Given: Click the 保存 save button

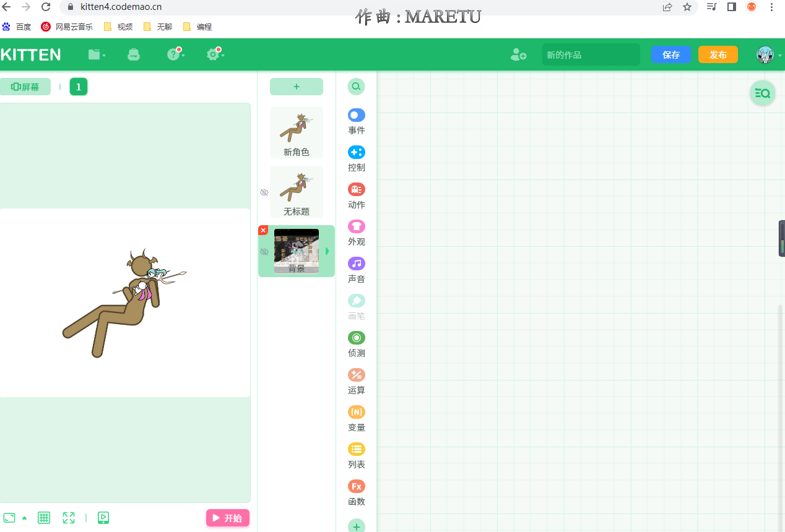Looking at the screenshot, I should 670,54.
